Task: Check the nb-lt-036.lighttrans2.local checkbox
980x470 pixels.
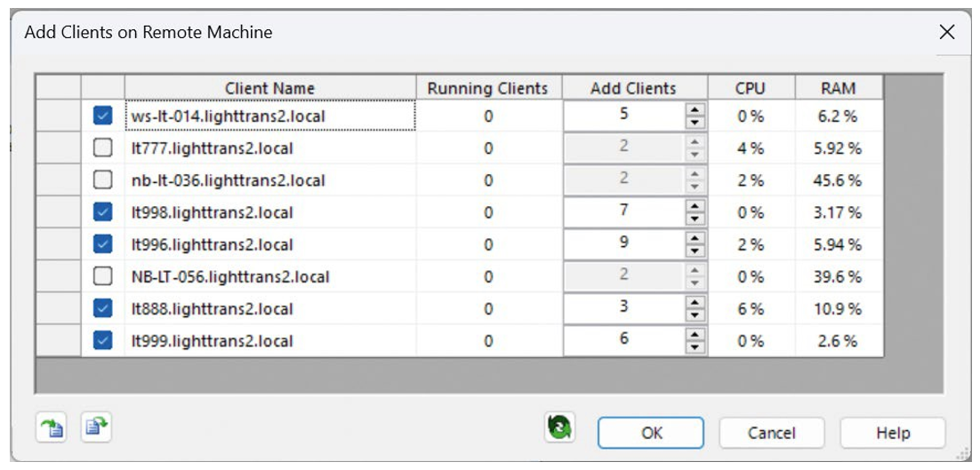Action: [102, 180]
